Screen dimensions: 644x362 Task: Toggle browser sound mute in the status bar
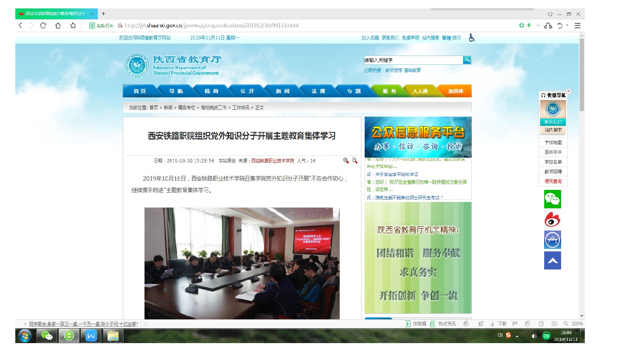click(554, 324)
